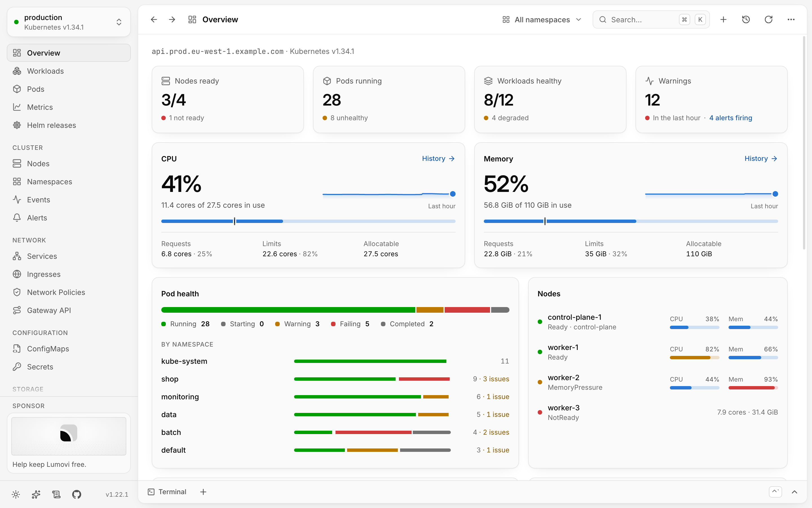The height and width of the screenshot is (508, 812).
Task: Open the history clock icon
Action: point(746,19)
